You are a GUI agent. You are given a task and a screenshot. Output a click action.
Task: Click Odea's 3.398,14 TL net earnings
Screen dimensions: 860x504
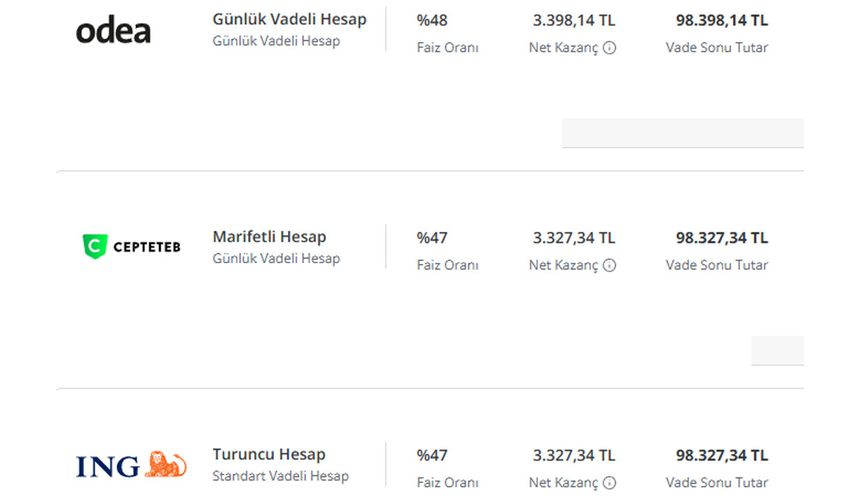click(574, 20)
